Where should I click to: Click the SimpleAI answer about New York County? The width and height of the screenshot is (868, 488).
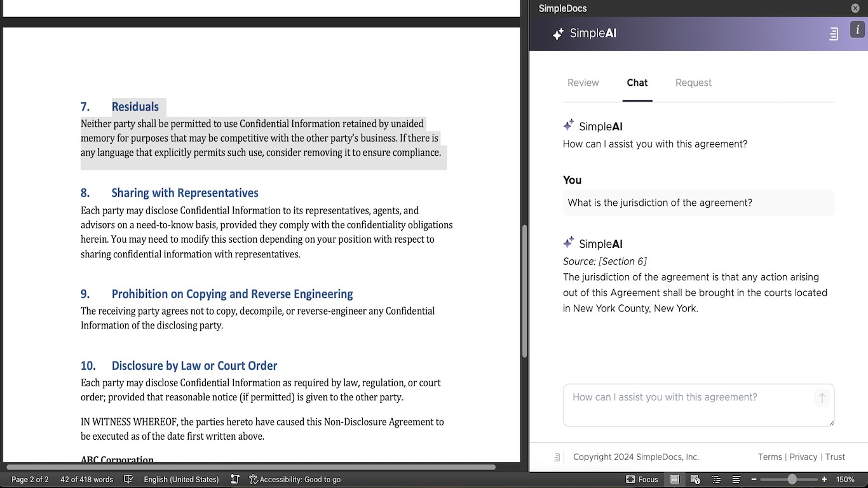pyautogui.click(x=695, y=293)
